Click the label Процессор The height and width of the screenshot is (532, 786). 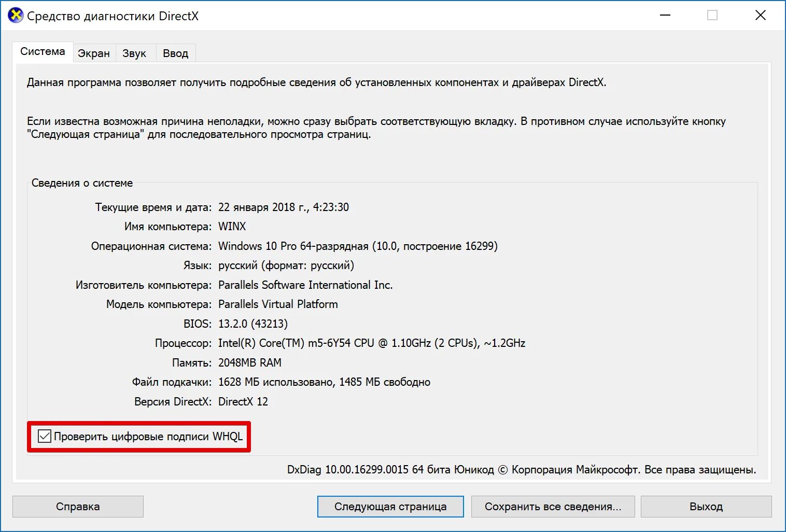184,343
